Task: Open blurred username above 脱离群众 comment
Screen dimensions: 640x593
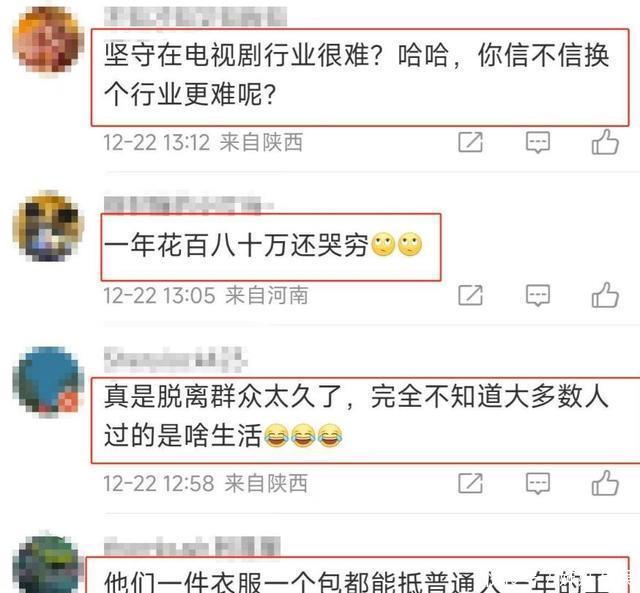Action: tap(176, 359)
